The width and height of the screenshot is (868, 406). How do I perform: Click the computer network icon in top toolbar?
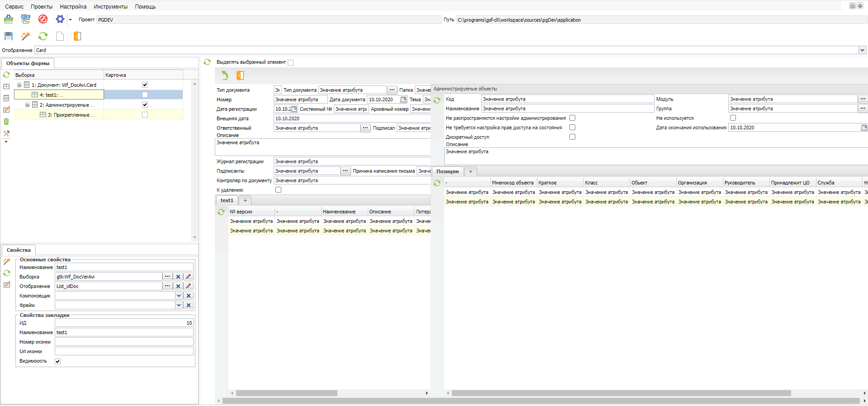26,19
